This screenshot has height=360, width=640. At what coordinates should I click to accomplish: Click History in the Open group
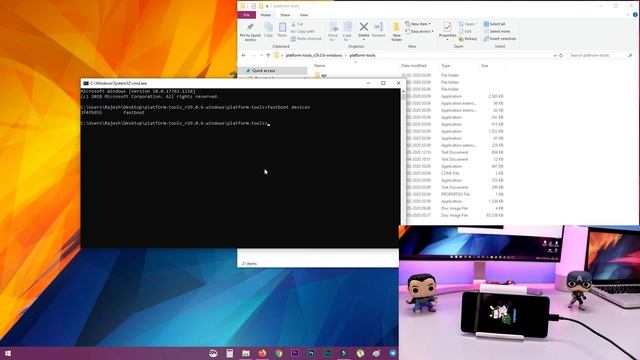[x=468, y=39]
